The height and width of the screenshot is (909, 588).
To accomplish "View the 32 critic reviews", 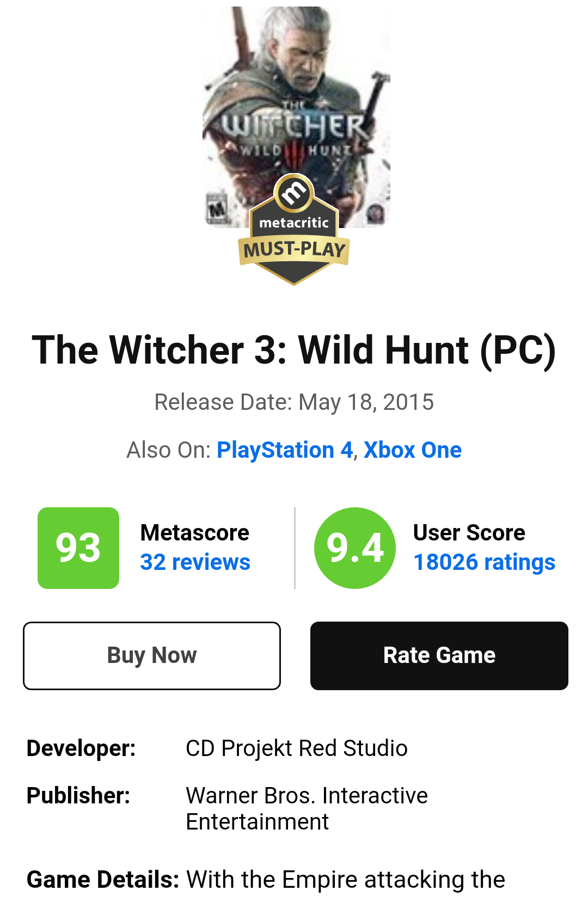I will click(195, 563).
